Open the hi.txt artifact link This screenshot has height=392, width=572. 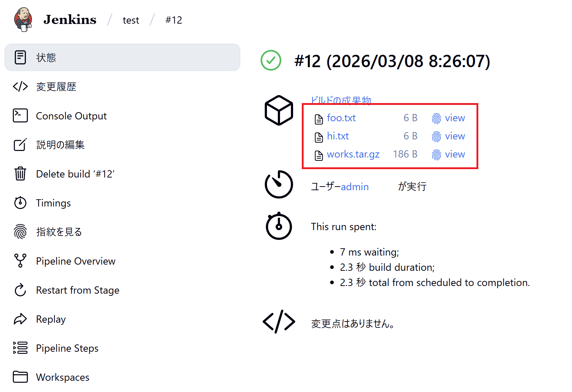(338, 136)
